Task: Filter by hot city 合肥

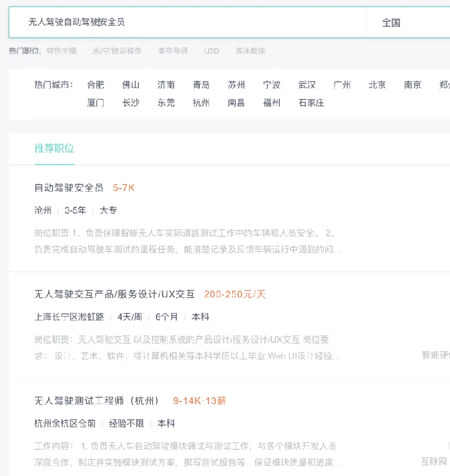Action: pyautogui.click(x=95, y=85)
